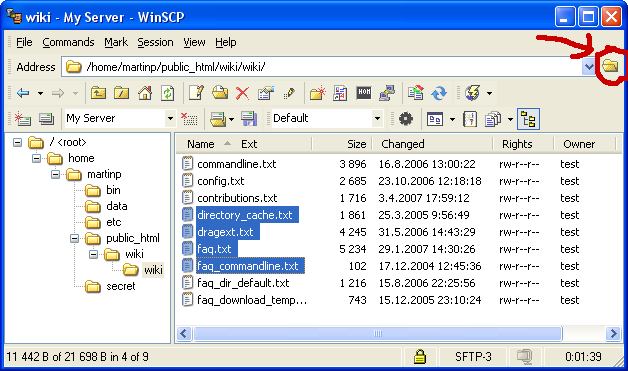Open the Session menu
This screenshot has width=628, height=371.
(x=155, y=42)
